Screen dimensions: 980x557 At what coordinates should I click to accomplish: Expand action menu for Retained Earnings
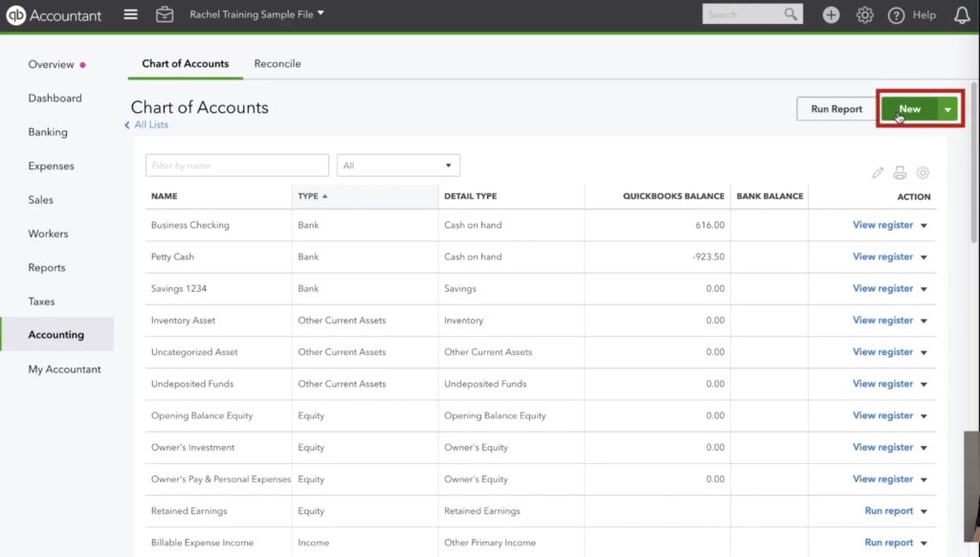tap(924, 511)
